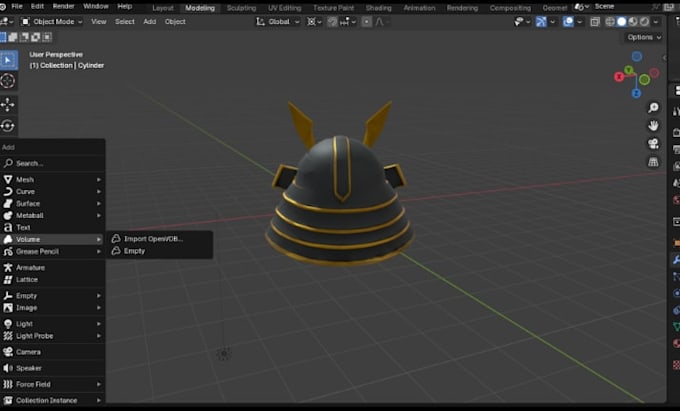Expand Grease Pencil submenu
680x411 pixels.
52,251
